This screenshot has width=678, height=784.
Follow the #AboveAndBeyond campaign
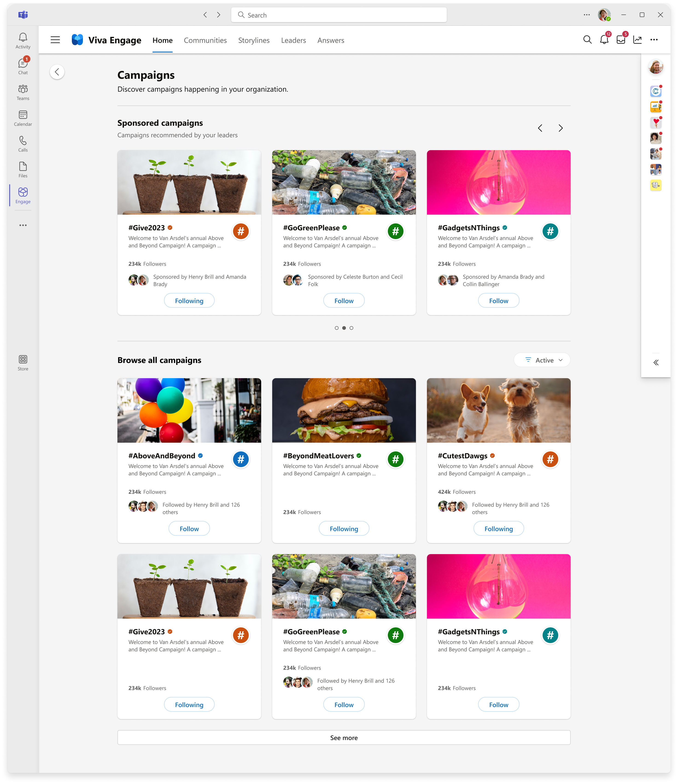pyautogui.click(x=189, y=529)
